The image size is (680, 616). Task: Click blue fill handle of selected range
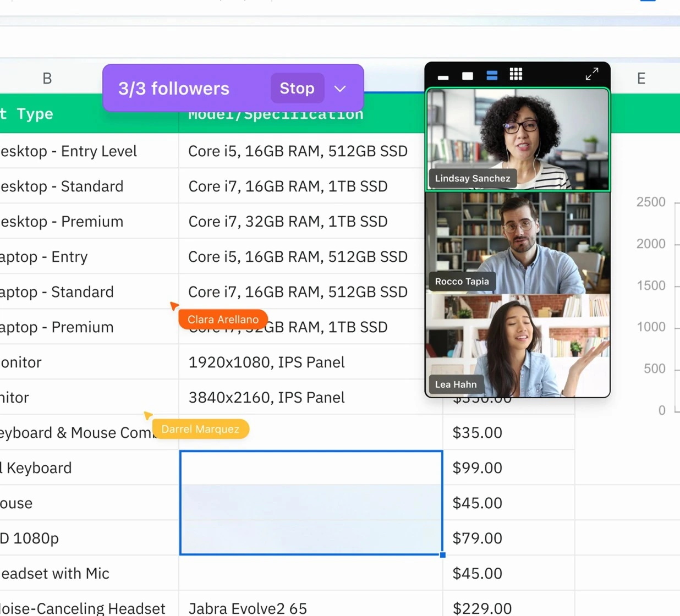(443, 555)
